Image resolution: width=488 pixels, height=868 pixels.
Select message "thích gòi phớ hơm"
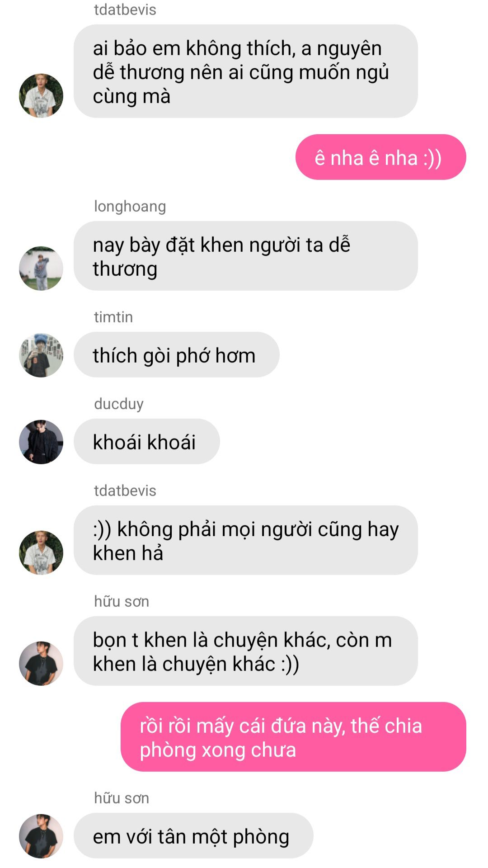coord(177,355)
